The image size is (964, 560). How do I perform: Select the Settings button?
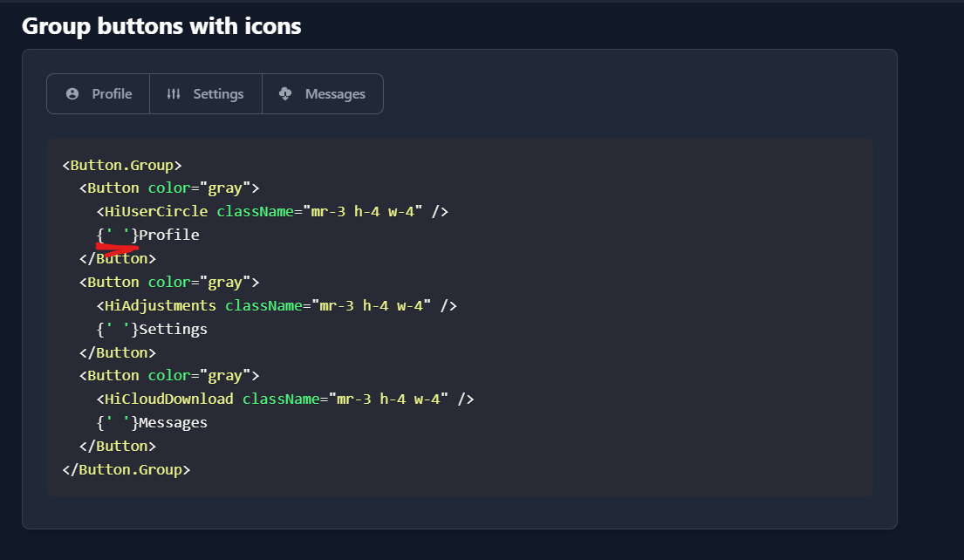click(206, 93)
